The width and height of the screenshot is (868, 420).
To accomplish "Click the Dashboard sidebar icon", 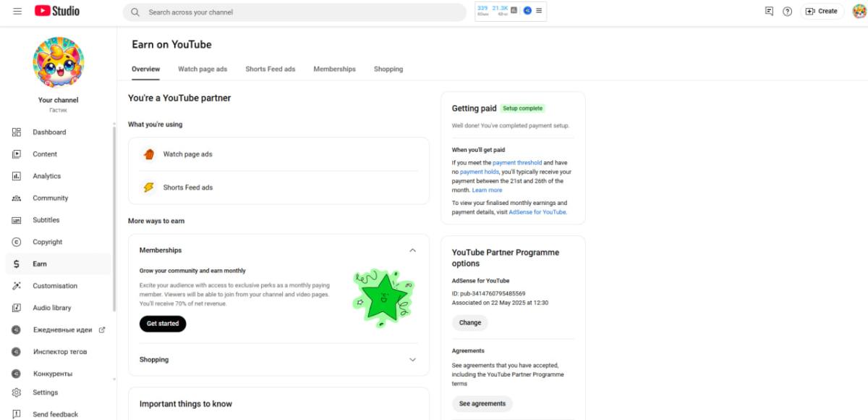I will 17,132.
